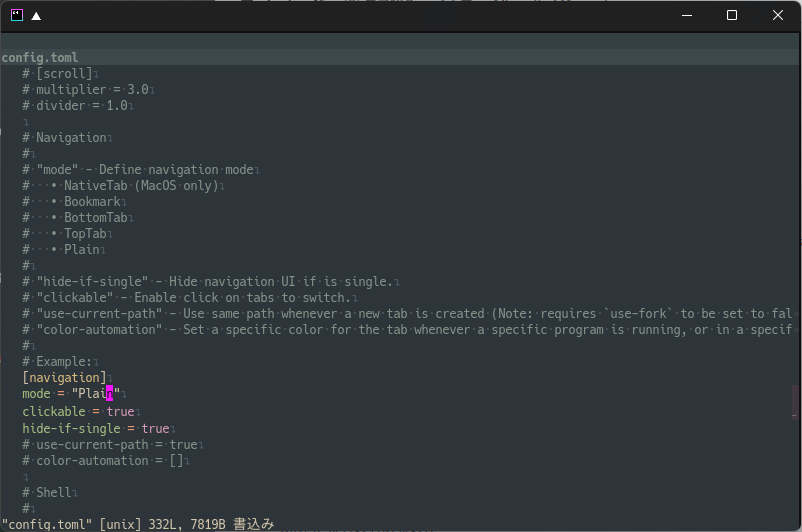Screen dimensions: 802x532
Task: Minimize the terminal window
Action: 687,15
